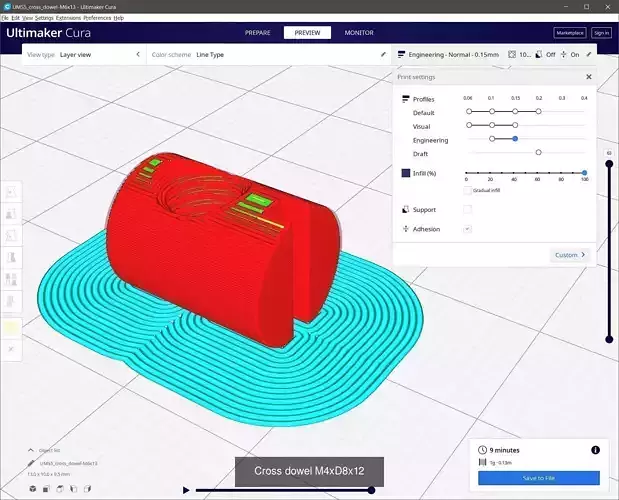Switch to right side camera view
619x500 pixels.
click(87, 489)
